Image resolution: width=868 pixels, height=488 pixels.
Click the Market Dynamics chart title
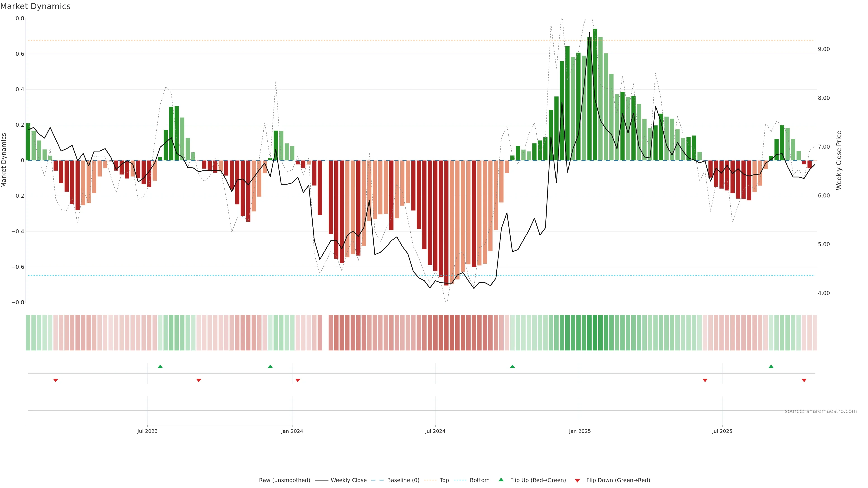coord(35,6)
